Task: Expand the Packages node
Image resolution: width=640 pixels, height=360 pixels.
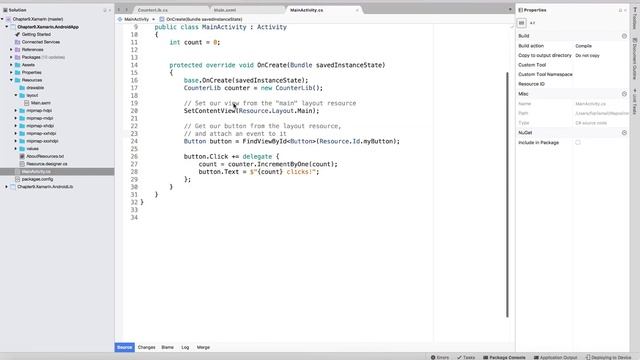Action: tap(11, 57)
